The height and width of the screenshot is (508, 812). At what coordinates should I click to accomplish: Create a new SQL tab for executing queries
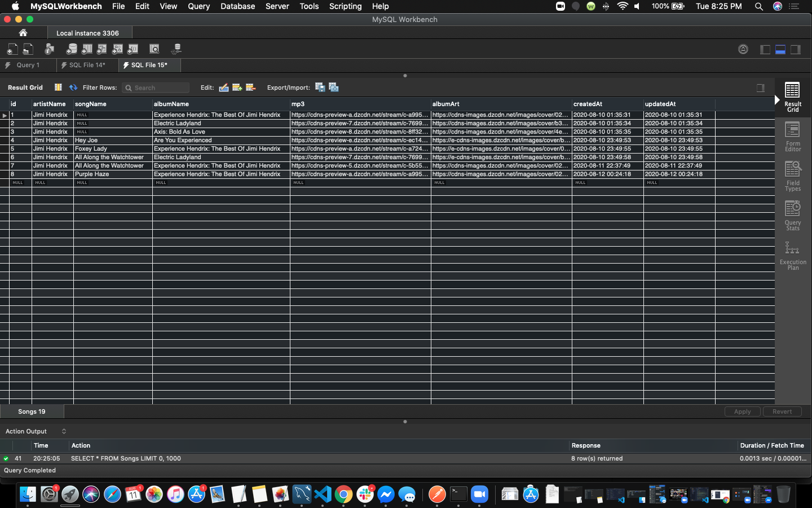coord(11,49)
